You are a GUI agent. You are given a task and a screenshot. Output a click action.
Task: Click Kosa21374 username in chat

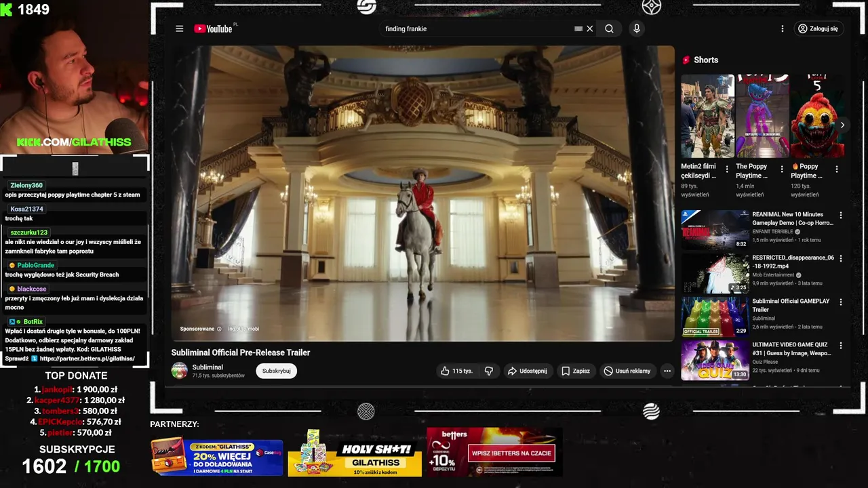[x=26, y=209]
